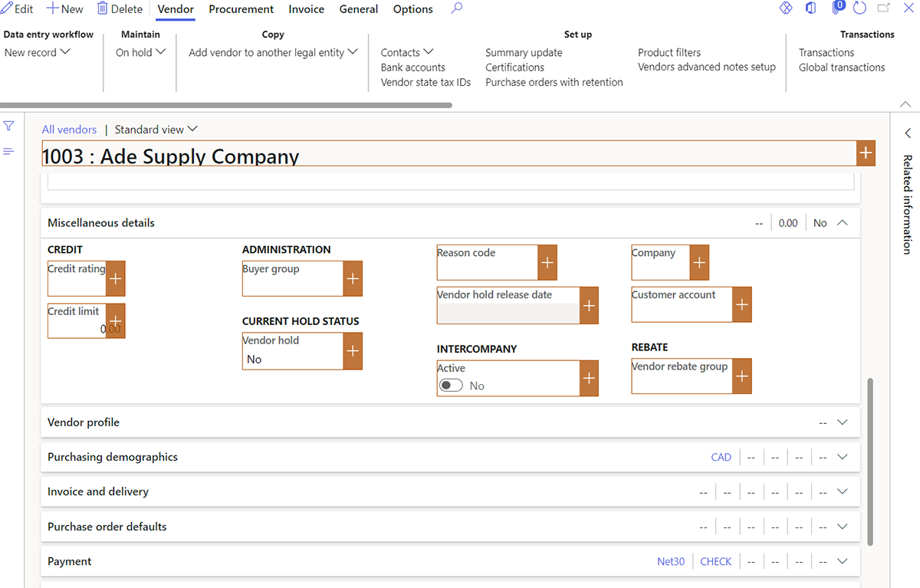The image size is (920, 588).
Task: Open page in new window icon
Action: click(x=883, y=8)
